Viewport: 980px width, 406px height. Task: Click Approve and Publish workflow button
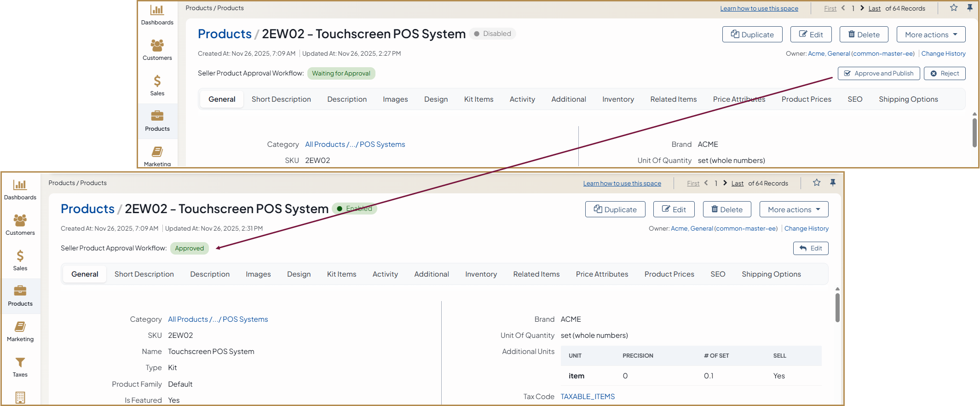point(878,74)
